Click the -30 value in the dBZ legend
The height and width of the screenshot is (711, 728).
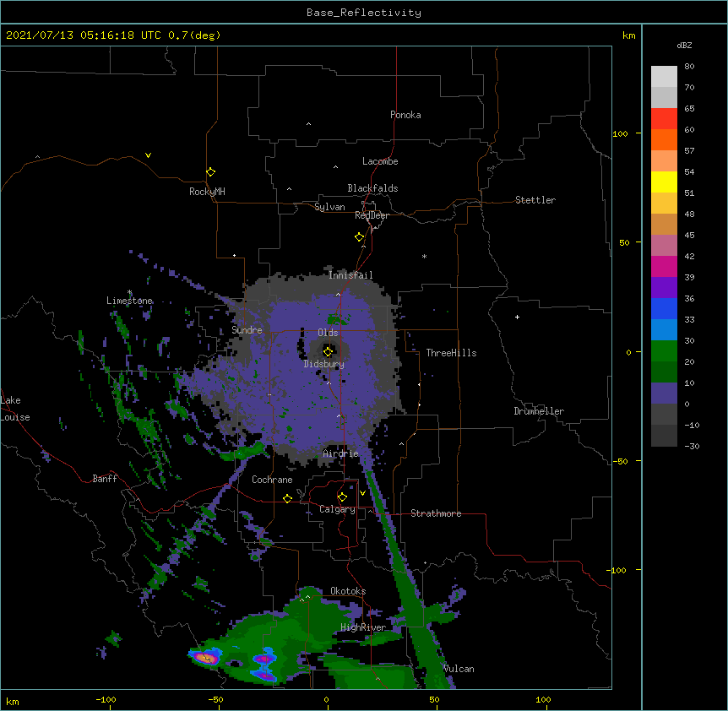tap(692, 446)
